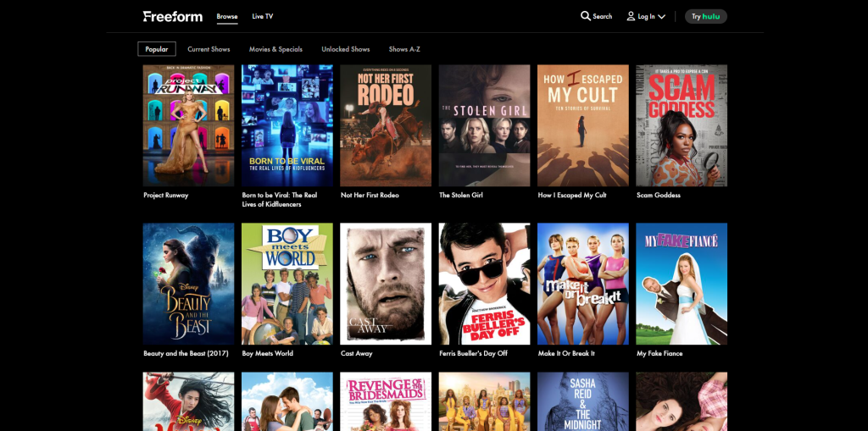The height and width of the screenshot is (431, 868).
Task: Click the My Fake Fiance title text
Action: coord(659,354)
